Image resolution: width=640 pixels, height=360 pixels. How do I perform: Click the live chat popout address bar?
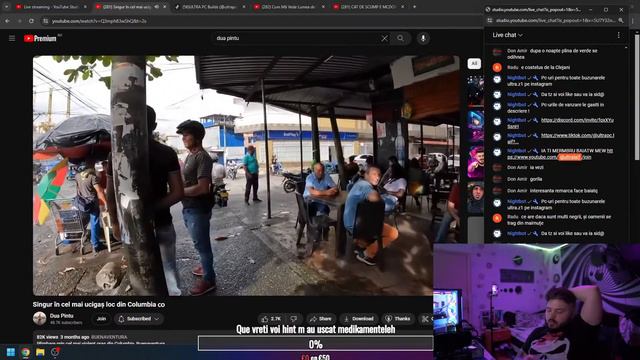click(x=555, y=20)
